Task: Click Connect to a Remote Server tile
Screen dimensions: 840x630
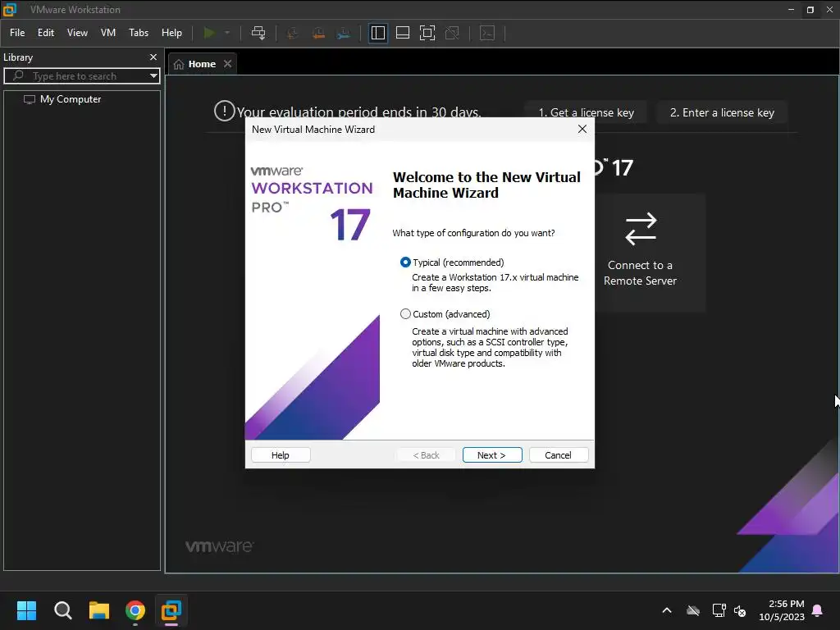Action: [x=640, y=253]
